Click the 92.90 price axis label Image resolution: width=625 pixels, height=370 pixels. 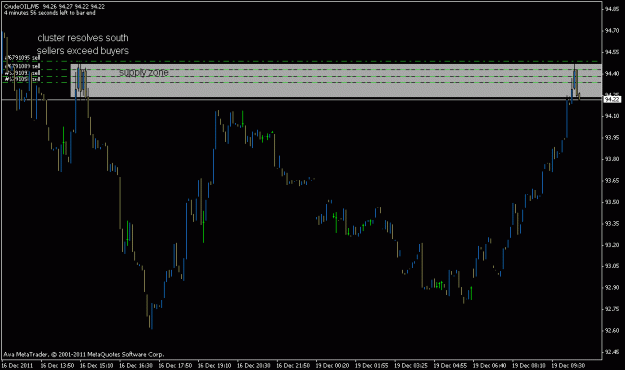click(x=612, y=287)
